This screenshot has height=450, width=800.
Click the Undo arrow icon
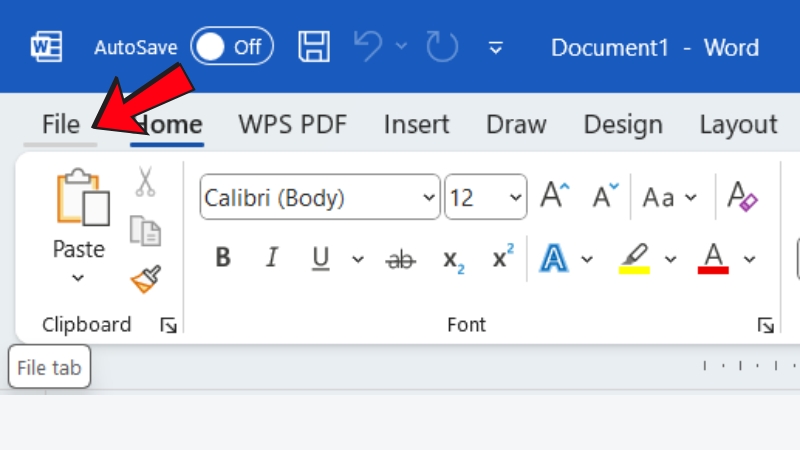368,46
